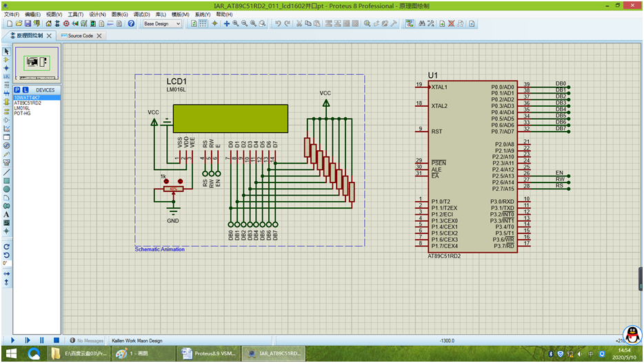Open a project using the folder icon
Image resolution: width=644 pixels, height=363 pixels.
[19, 23]
